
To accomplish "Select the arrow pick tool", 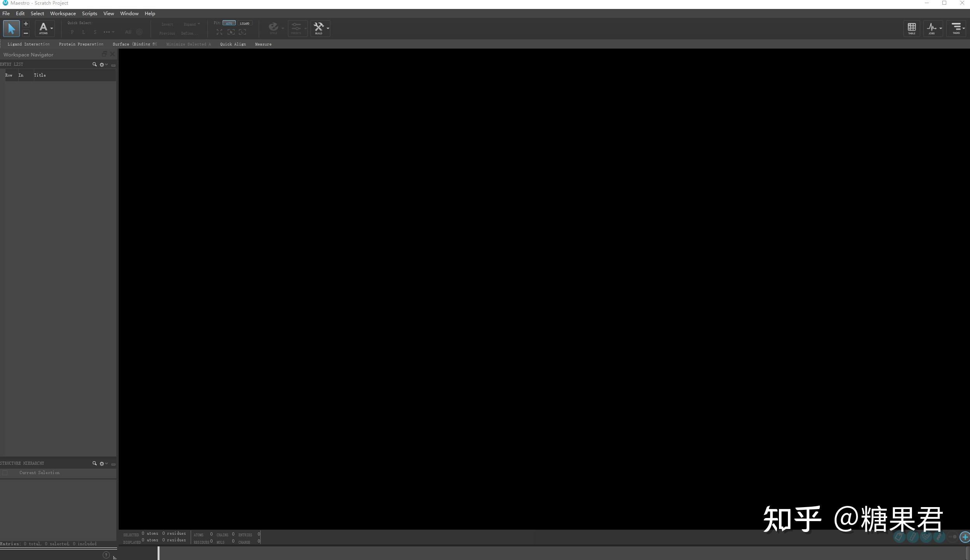I will click(11, 28).
